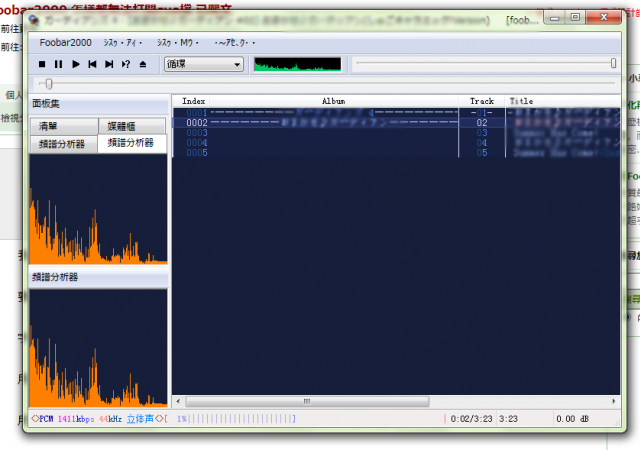The image size is (640, 450).
Task: Click the PCM 1411kbps status text
Action: click(x=62, y=419)
